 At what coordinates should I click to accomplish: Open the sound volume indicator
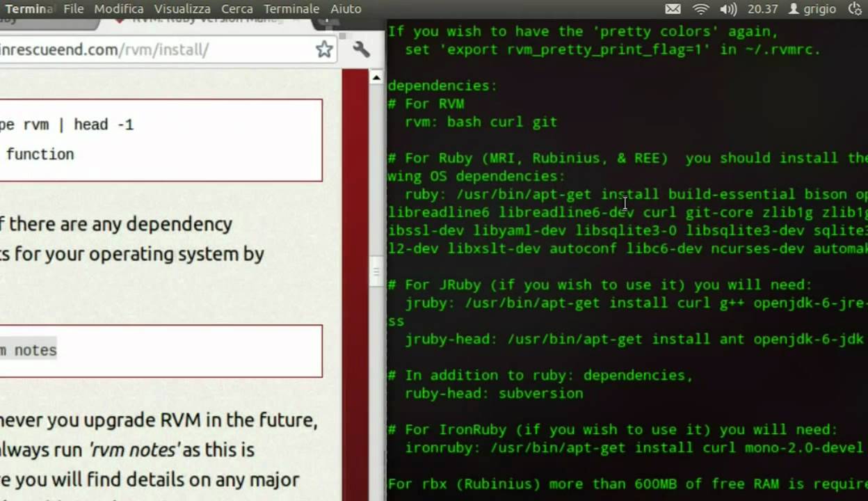pyautogui.click(x=728, y=9)
